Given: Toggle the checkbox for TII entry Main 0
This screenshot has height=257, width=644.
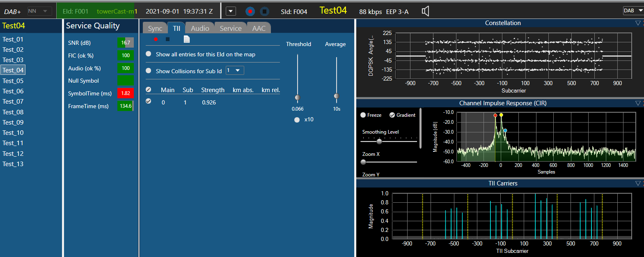Looking at the screenshot, I should point(149,101).
